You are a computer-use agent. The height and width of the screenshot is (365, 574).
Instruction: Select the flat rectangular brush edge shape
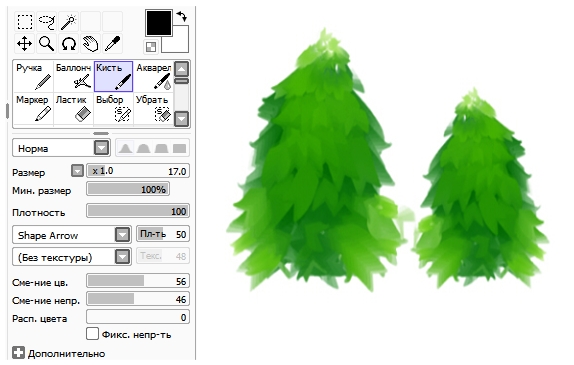[x=179, y=148]
